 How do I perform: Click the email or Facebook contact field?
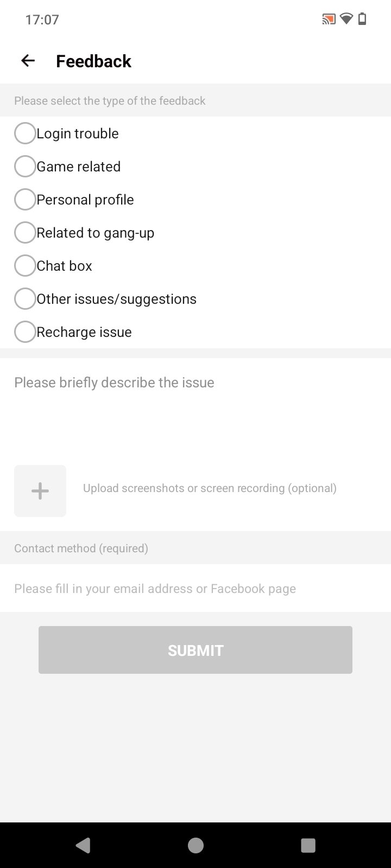pyautogui.click(x=195, y=589)
